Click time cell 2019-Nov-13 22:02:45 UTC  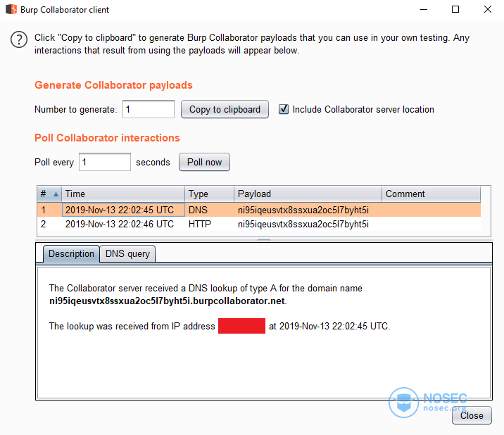pos(123,210)
